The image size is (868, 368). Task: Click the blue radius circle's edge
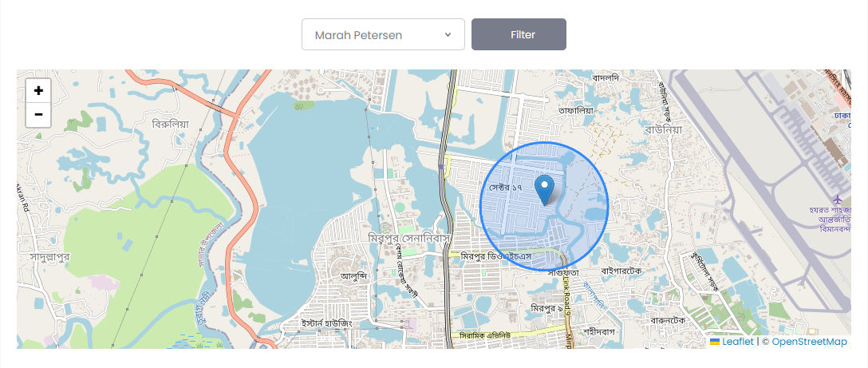pyautogui.click(x=608, y=206)
